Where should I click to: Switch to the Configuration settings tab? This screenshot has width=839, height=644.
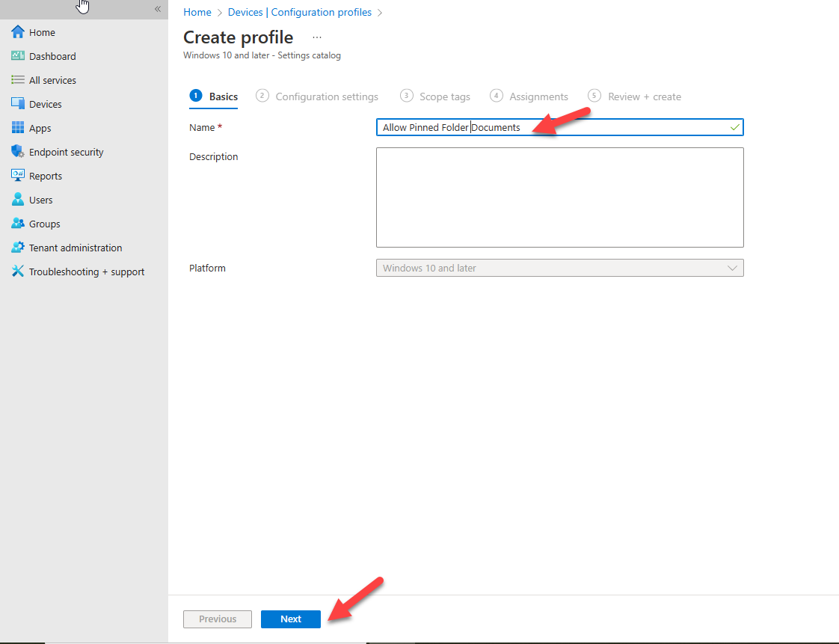tap(327, 96)
